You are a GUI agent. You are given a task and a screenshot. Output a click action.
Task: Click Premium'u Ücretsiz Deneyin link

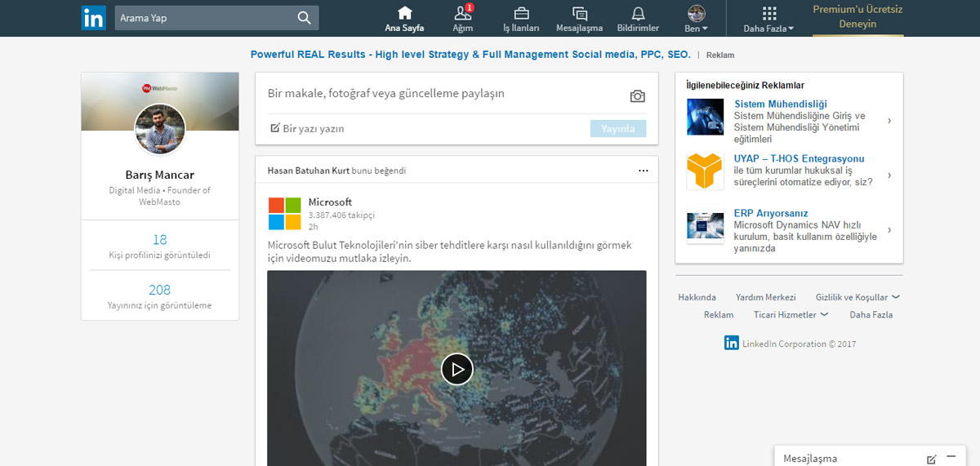pyautogui.click(x=857, y=17)
